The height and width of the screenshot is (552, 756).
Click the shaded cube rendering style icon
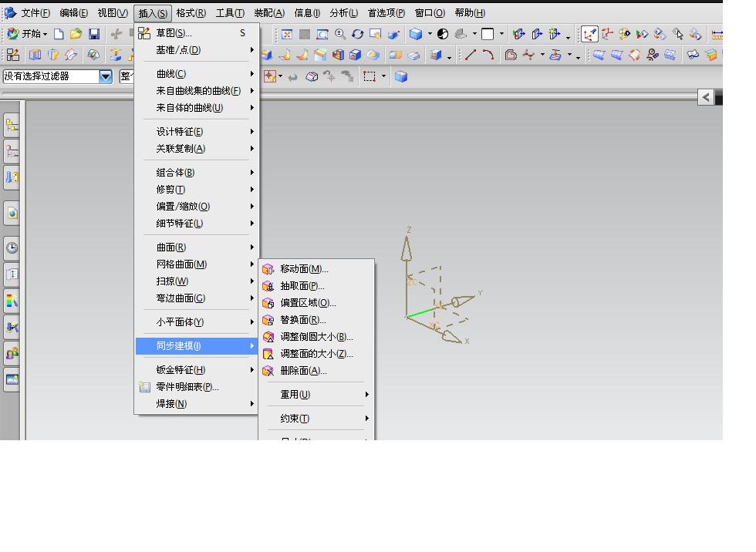(416, 34)
